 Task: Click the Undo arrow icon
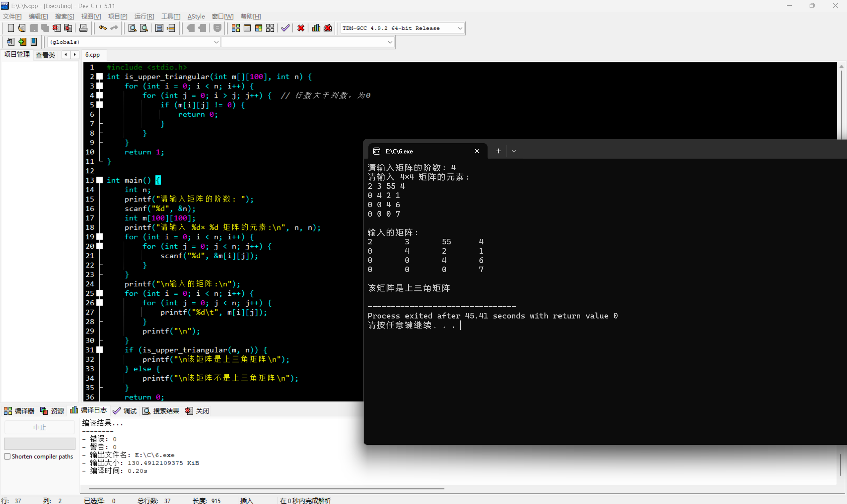tap(102, 28)
